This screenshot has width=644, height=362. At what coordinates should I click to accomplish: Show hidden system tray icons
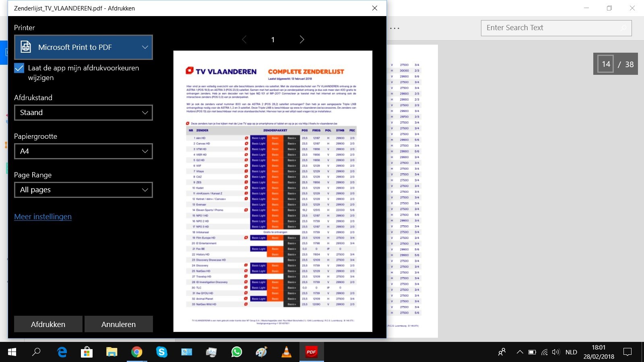click(x=520, y=352)
